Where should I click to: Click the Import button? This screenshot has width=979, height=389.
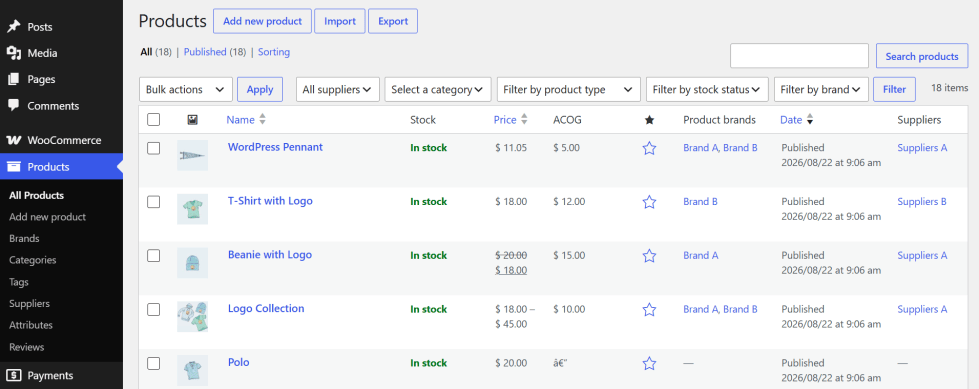340,21
